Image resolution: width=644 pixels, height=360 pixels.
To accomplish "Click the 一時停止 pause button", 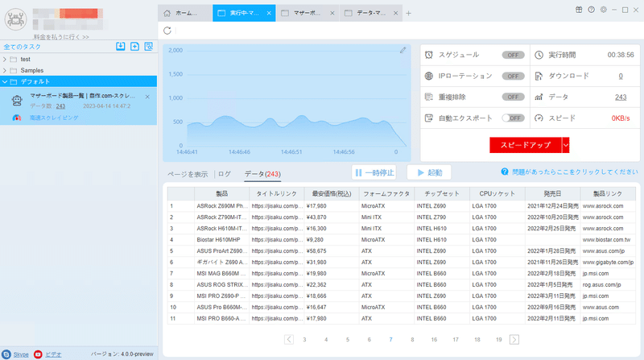I will coord(374,172).
